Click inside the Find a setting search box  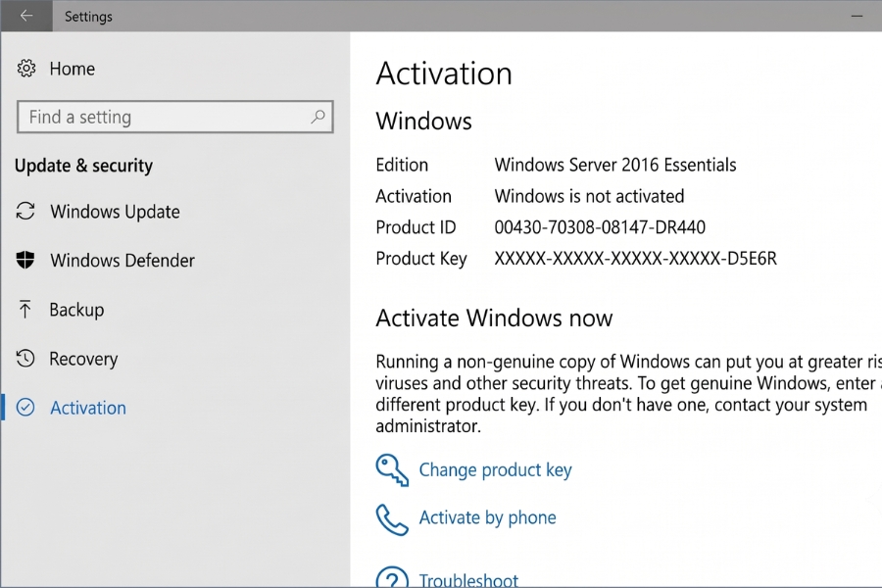click(x=175, y=117)
